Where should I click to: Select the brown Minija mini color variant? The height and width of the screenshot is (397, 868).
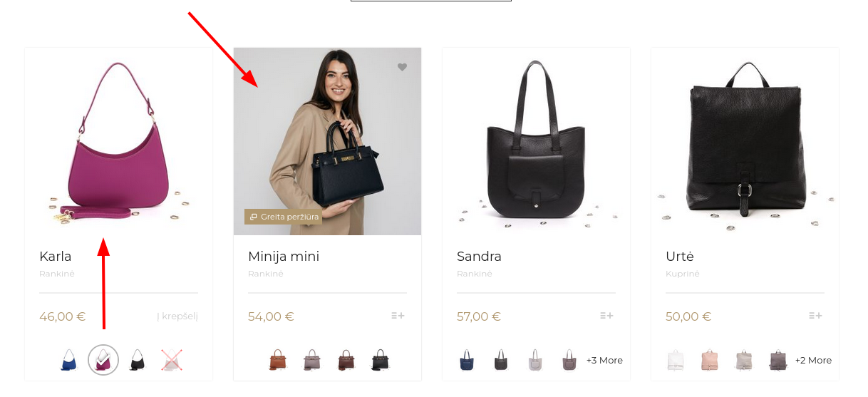tap(277, 360)
